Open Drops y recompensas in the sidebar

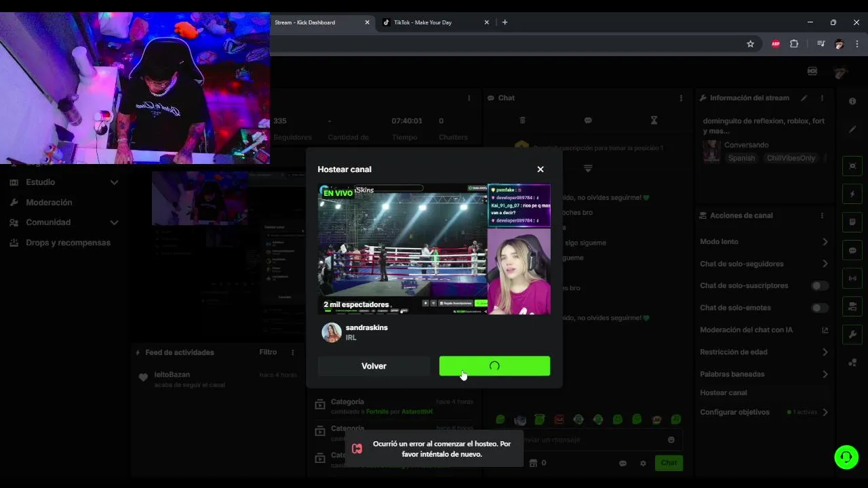[x=68, y=243]
